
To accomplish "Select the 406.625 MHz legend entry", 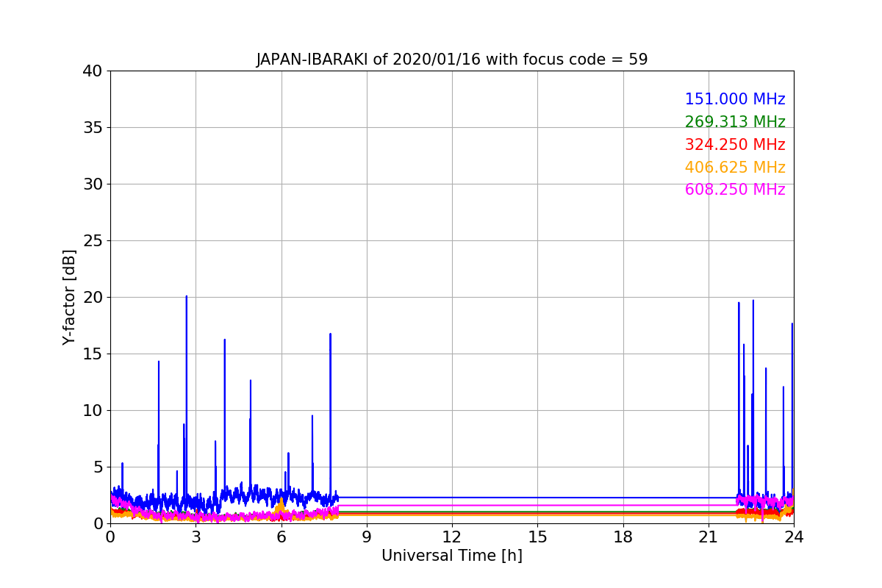I will tap(735, 168).
